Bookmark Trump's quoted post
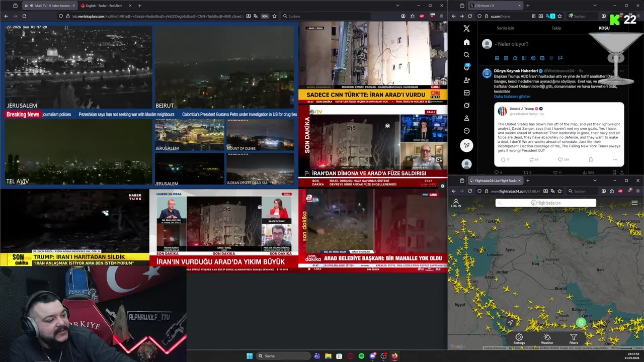644x362 pixels. (x=591, y=159)
